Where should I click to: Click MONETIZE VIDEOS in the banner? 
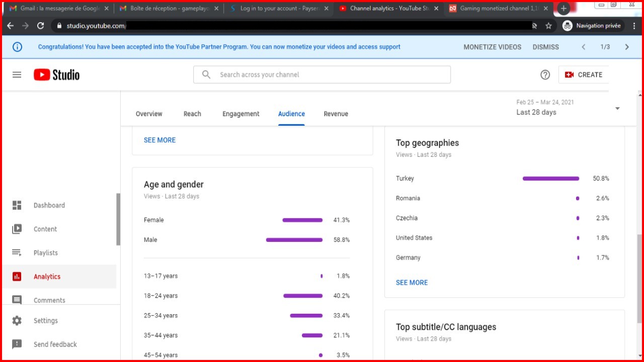(493, 47)
